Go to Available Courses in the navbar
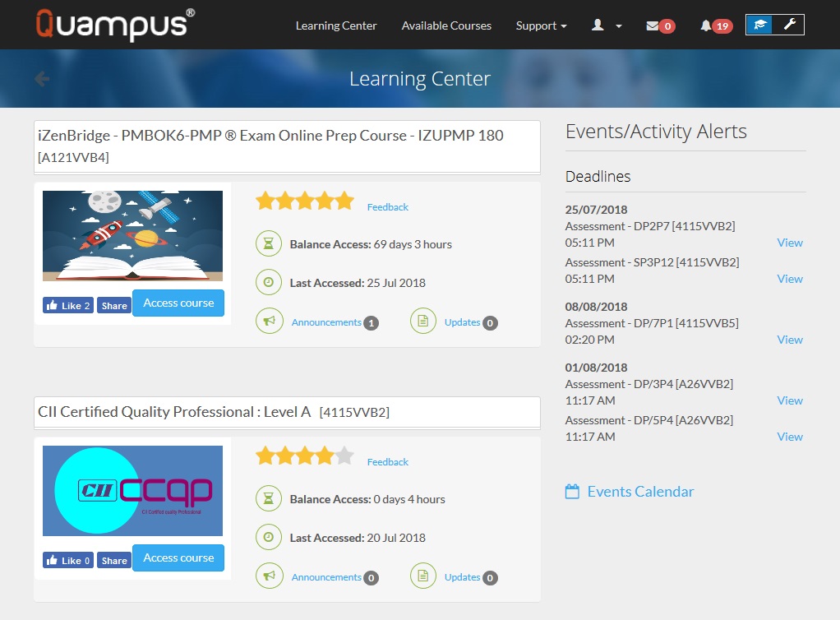 tap(446, 25)
